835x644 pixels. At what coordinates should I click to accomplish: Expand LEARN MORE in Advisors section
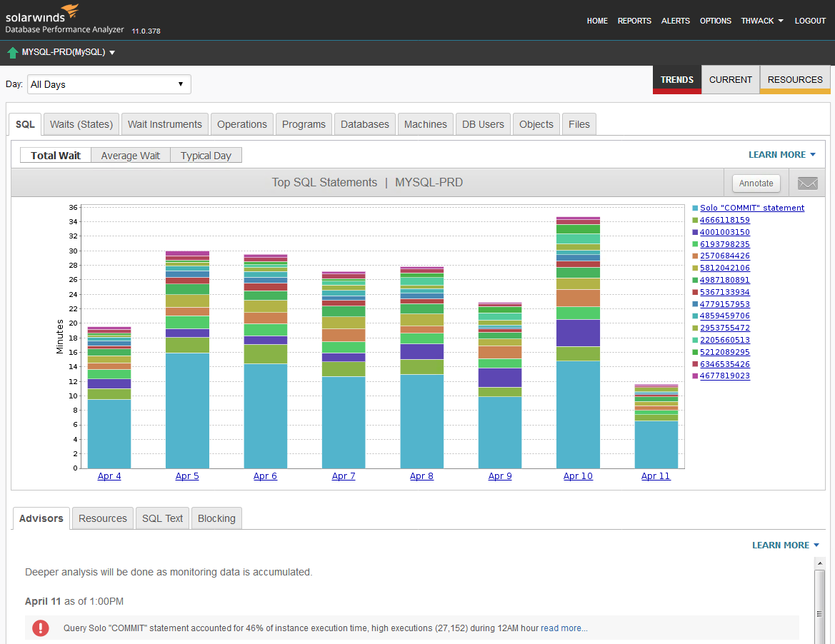(786, 545)
